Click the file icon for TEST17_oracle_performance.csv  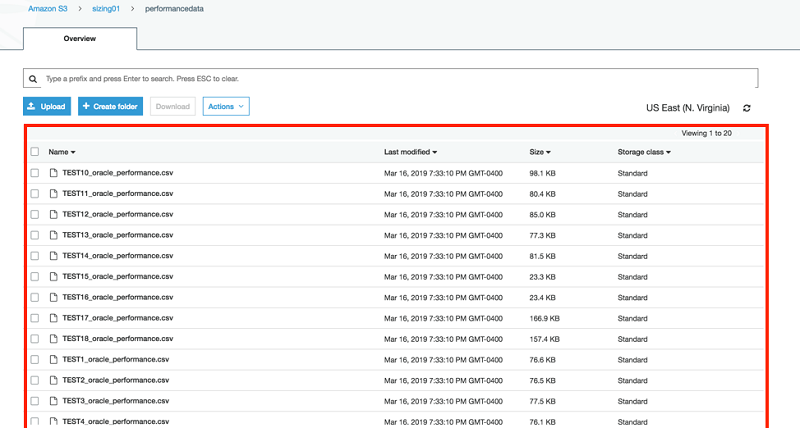click(x=53, y=318)
